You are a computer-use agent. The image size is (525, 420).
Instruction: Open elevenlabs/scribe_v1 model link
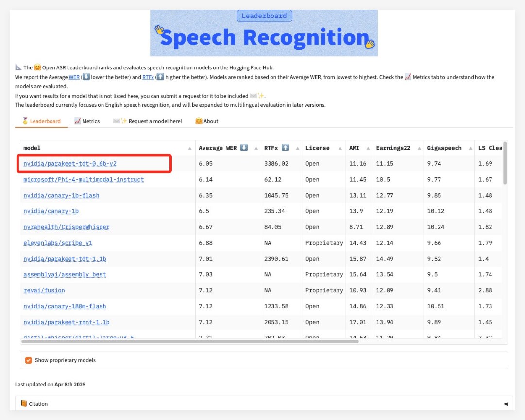58,243
